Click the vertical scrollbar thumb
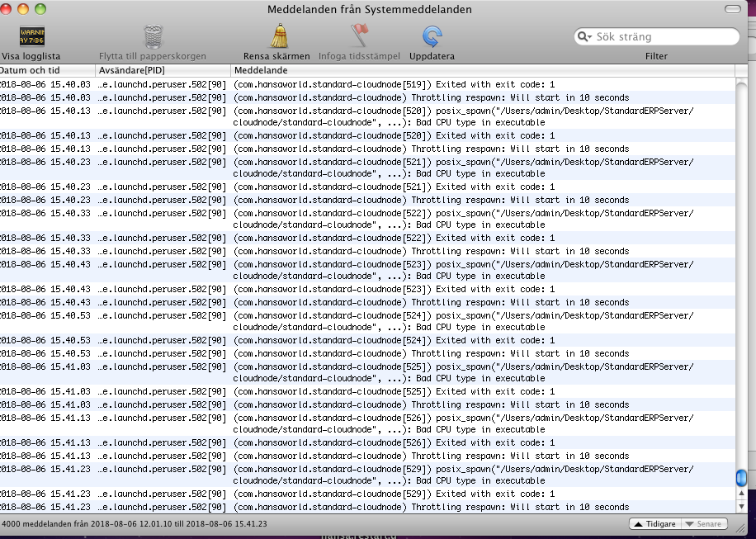 click(x=741, y=478)
